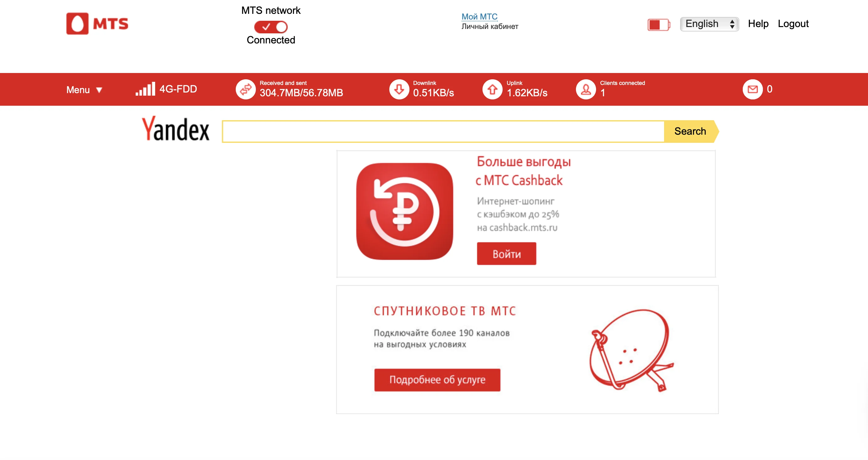The image size is (868, 460).
Task: Click the Подробнее об услуге button
Action: coord(437,380)
